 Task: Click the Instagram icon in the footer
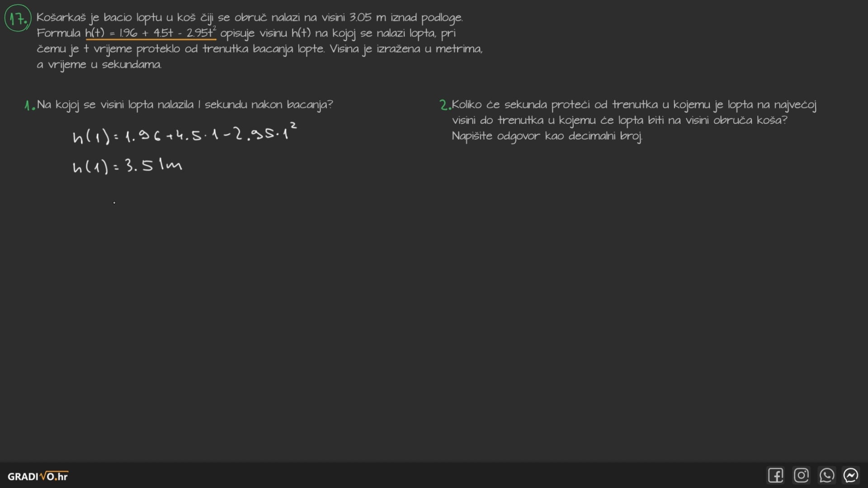coord(801,475)
